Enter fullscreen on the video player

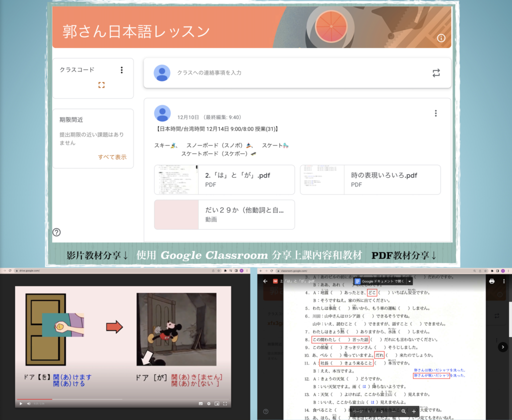(225, 403)
